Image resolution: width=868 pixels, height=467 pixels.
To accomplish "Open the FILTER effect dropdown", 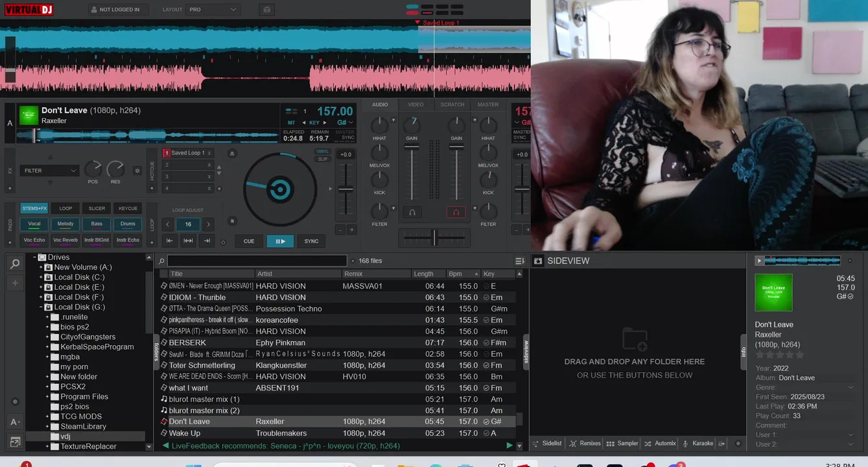I will click(x=50, y=171).
